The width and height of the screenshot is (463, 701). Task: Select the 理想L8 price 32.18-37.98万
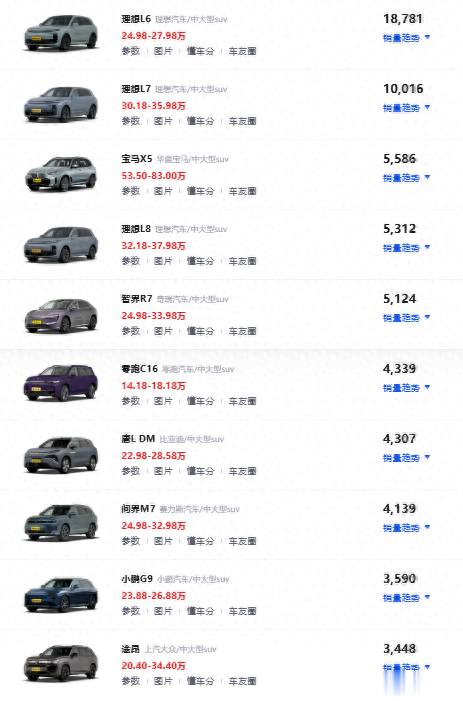click(x=153, y=246)
